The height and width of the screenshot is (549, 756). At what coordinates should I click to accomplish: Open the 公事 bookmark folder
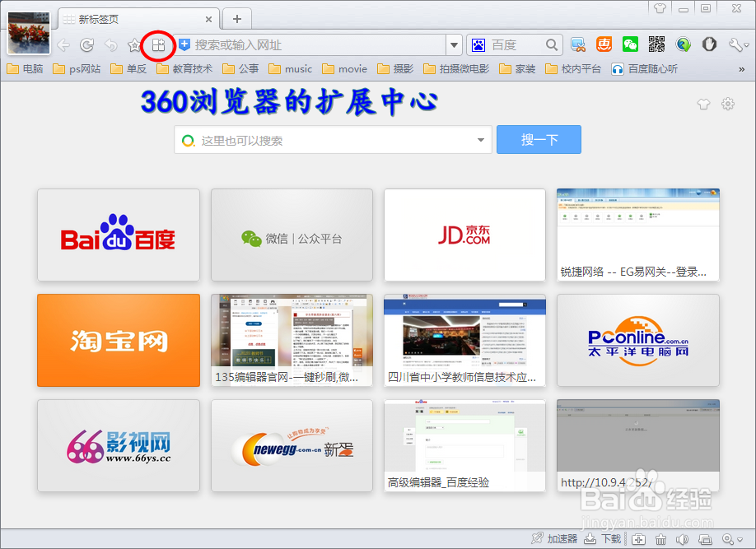coord(240,69)
